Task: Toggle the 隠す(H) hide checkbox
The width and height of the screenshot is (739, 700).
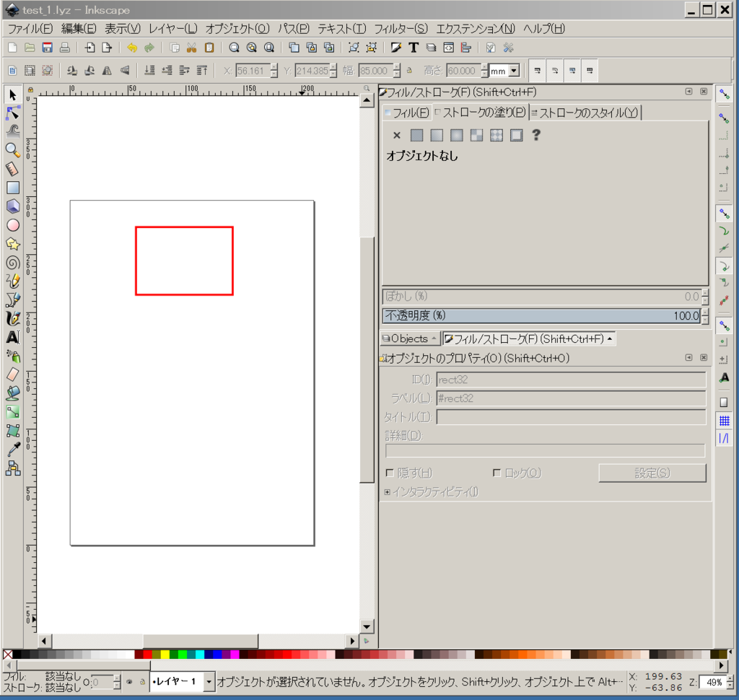Action: point(390,473)
